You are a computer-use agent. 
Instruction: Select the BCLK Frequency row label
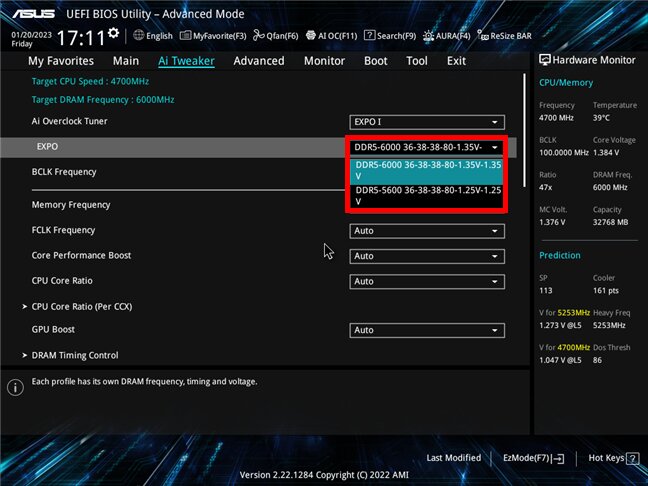[x=64, y=172]
